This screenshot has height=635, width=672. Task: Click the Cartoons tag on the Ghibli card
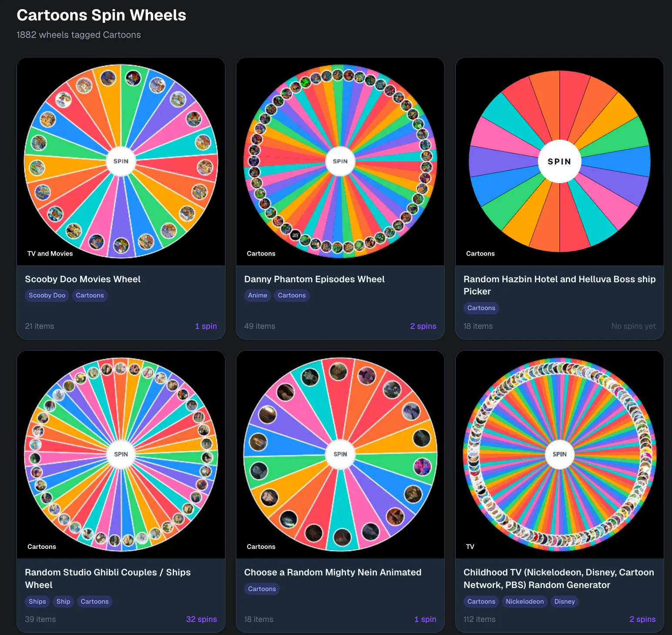pyautogui.click(x=94, y=602)
